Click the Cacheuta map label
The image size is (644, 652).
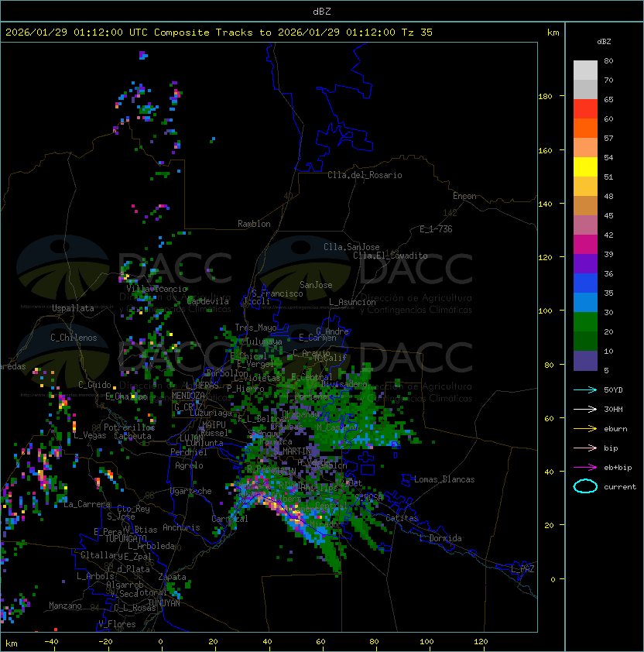pyautogui.click(x=132, y=436)
